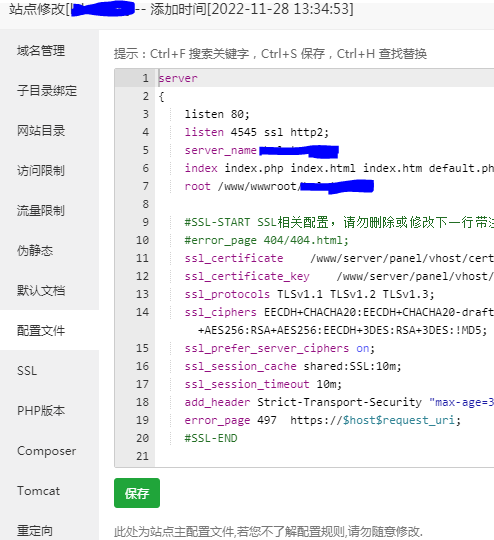This screenshot has width=494, height=540.
Task: Click line number 14 in gutter
Action: (x=142, y=312)
